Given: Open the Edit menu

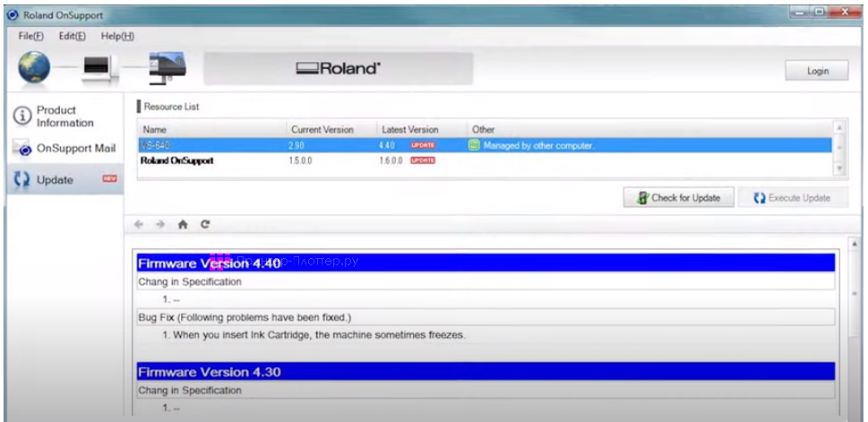Looking at the screenshot, I should point(73,36).
